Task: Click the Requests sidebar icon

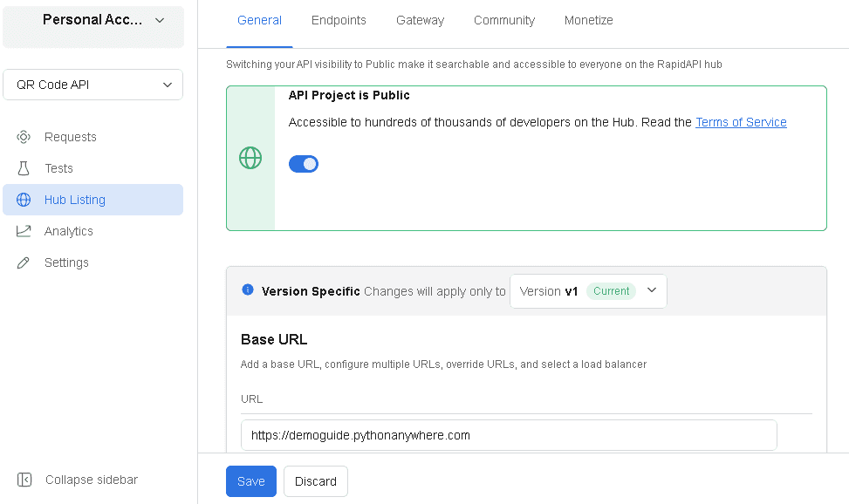Action: pos(24,137)
